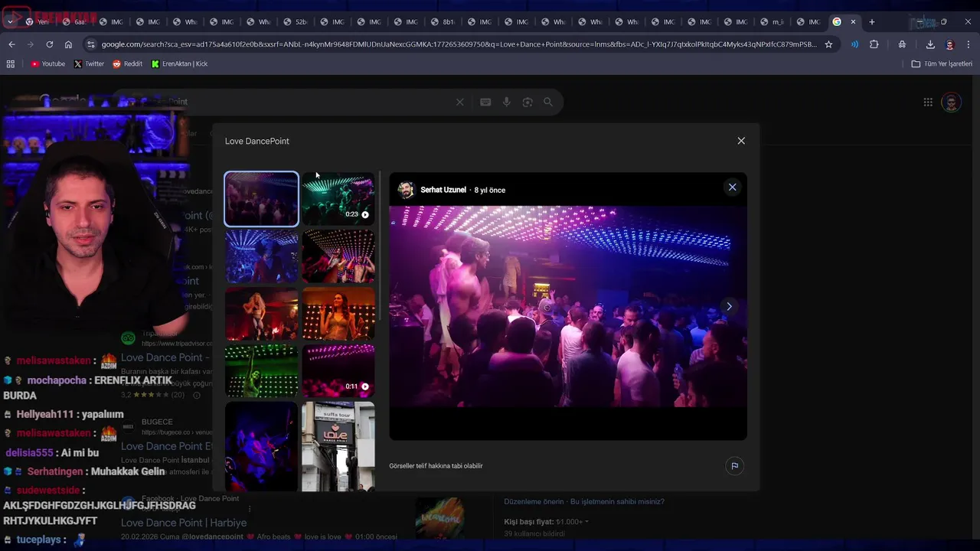Open the Reddit bookmark
The image size is (980, 551).
pyautogui.click(x=127, y=64)
